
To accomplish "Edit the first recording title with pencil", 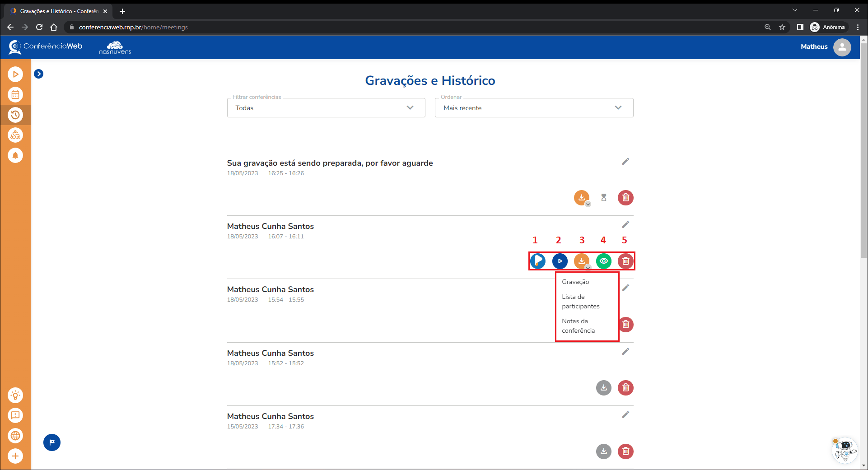I will [625, 162].
